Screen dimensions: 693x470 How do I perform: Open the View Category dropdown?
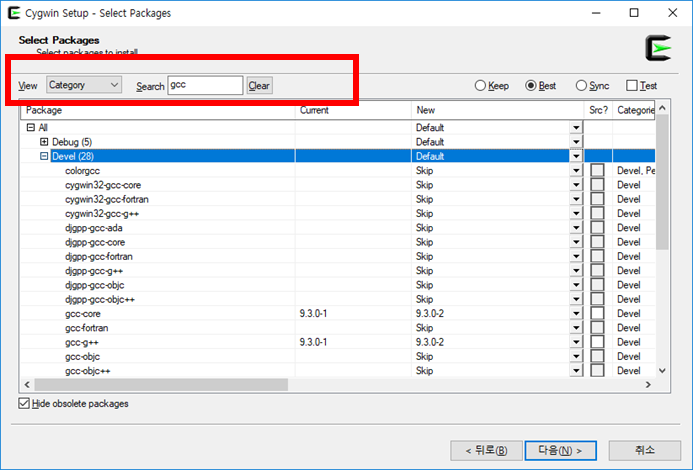coord(84,85)
